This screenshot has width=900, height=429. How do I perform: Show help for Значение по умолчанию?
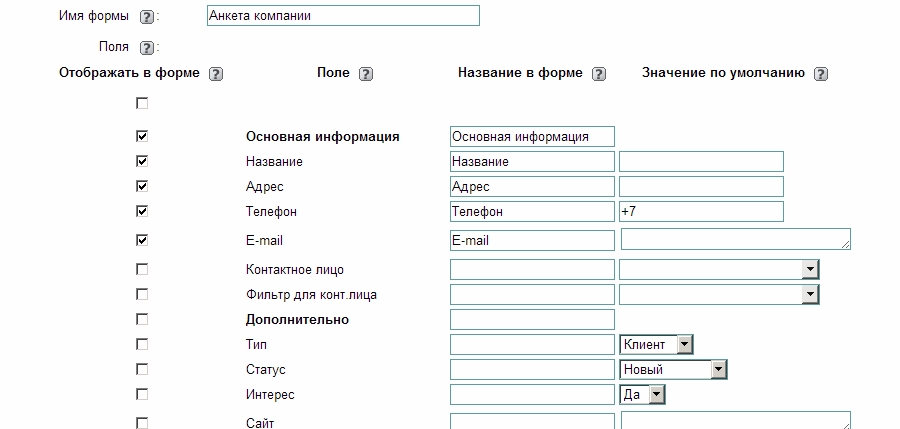pyautogui.click(x=821, y=74)
